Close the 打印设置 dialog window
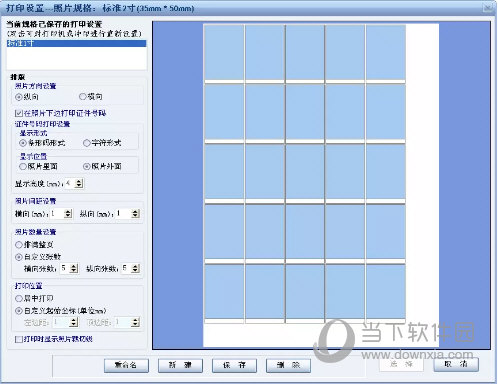 click(x=488, y=8)
